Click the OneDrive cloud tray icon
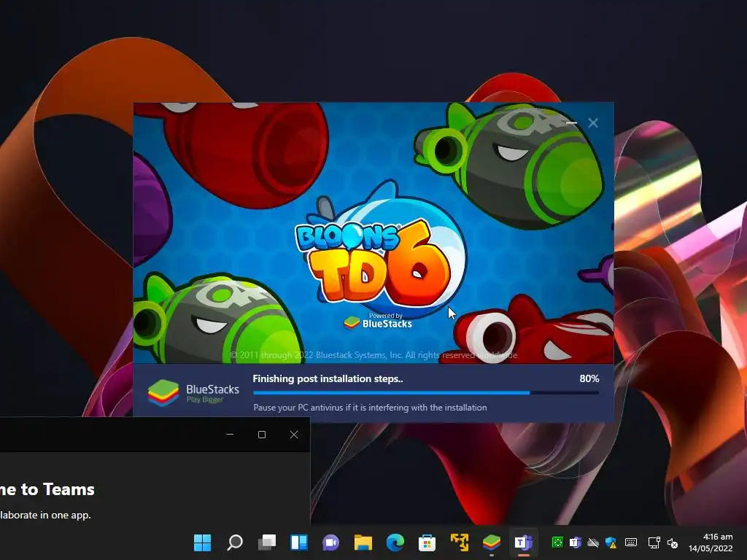 (x=593, y=542)
